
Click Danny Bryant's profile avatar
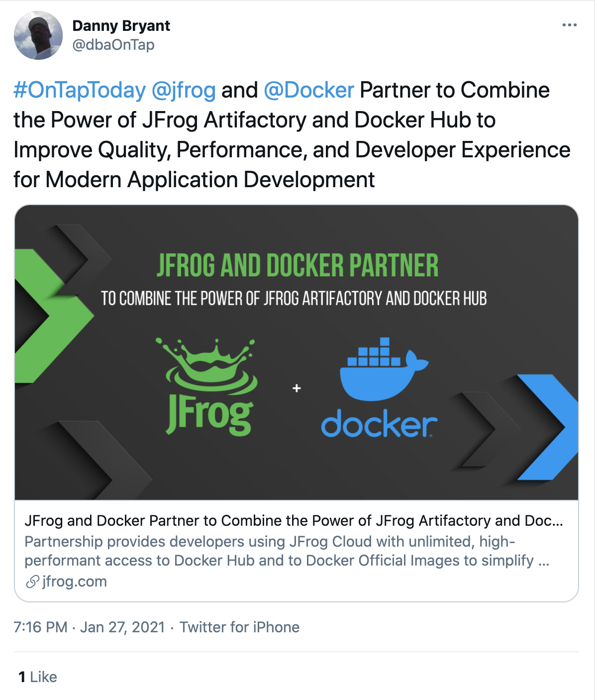pos(38,36)
